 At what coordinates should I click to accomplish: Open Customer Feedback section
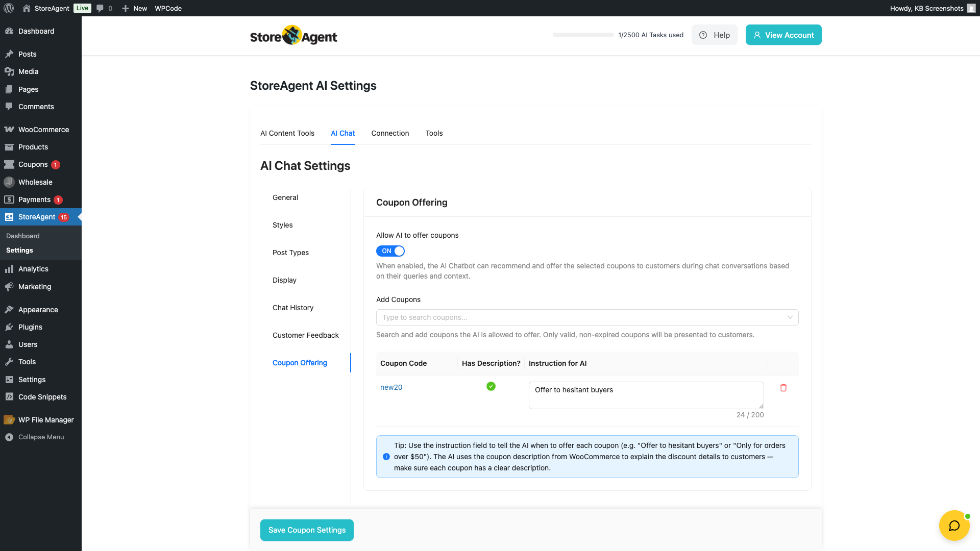point(306,335)
